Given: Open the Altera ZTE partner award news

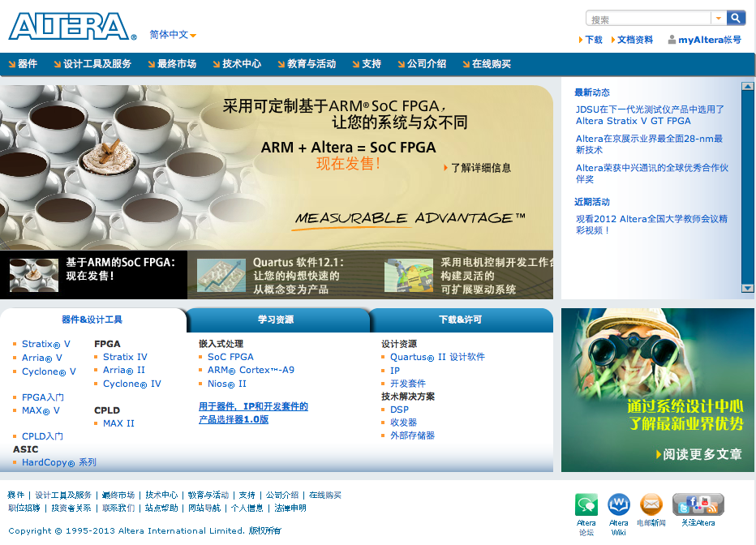Looking at the screenshot, I should click(x=652, y=174).
